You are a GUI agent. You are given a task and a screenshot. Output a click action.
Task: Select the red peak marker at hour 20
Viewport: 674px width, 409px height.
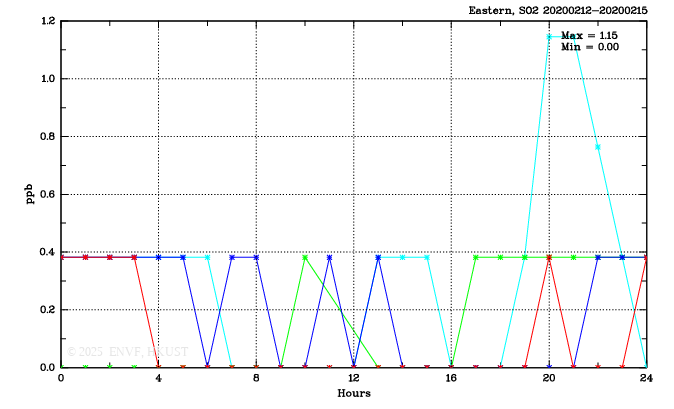coord(549,257)
